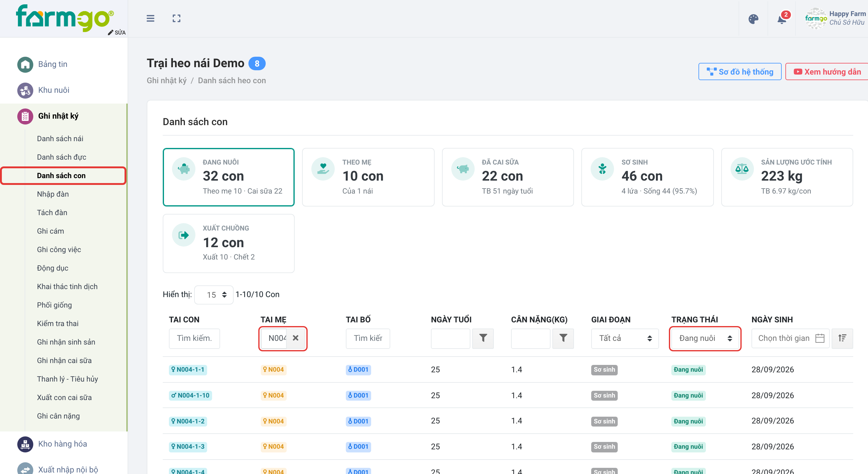Open the notifications bell
Viewport: 868px width, 474px height.
coord(782,19)
